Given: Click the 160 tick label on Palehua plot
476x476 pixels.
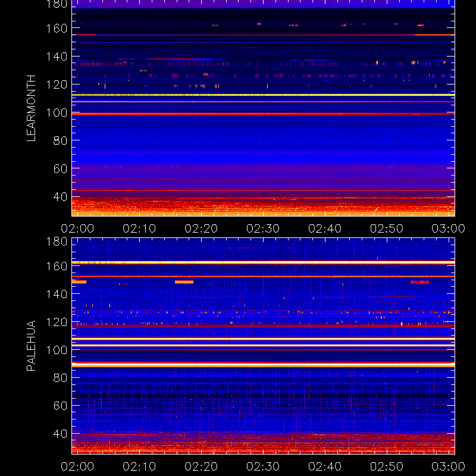Looking at the screenshot, I should pyautogui.click(x=57, y=266).
